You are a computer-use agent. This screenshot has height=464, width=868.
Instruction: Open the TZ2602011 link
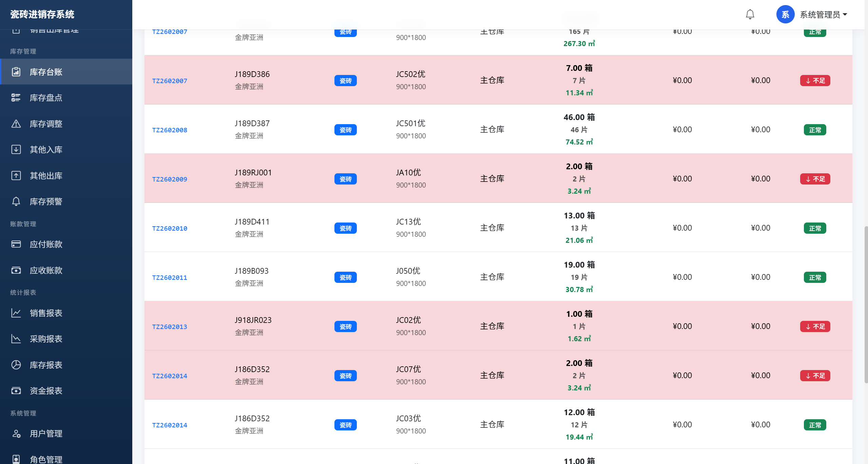170,277
